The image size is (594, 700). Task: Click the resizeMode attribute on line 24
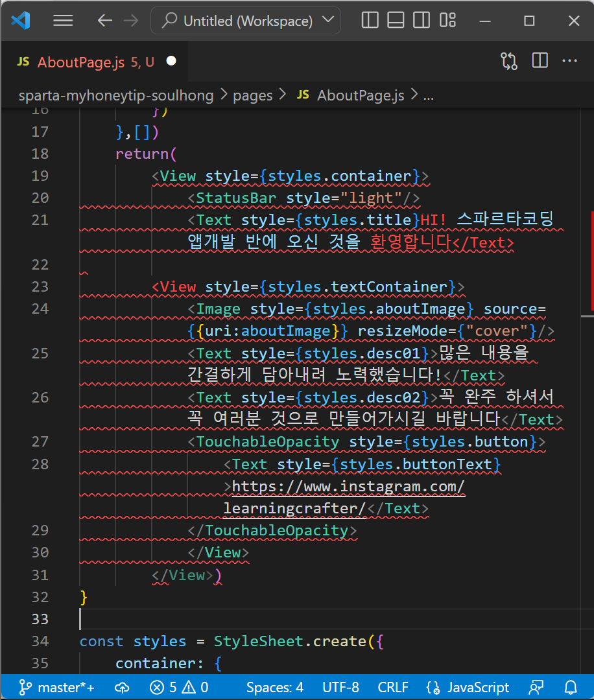point(403,331)
